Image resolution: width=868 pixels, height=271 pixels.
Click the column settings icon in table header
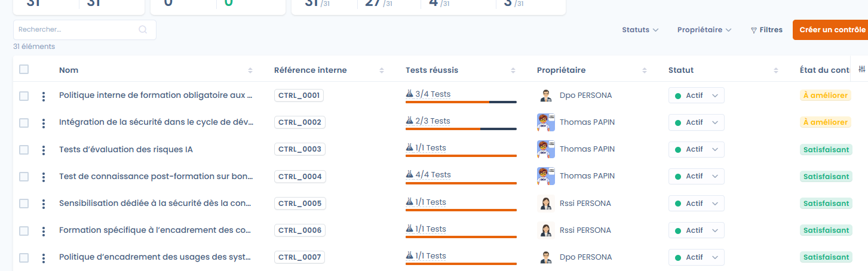click(861, 70)
